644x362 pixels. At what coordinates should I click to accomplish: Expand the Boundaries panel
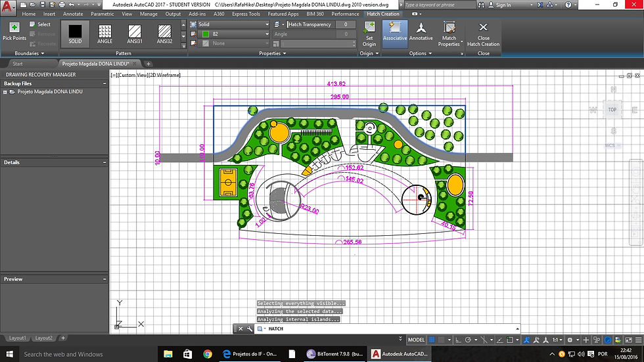tap(29, 53)
